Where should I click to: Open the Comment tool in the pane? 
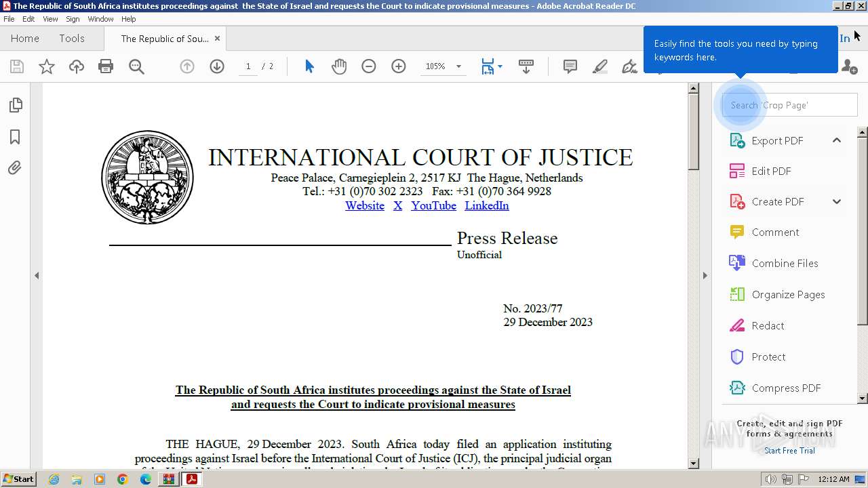click(x=764, y=232)
